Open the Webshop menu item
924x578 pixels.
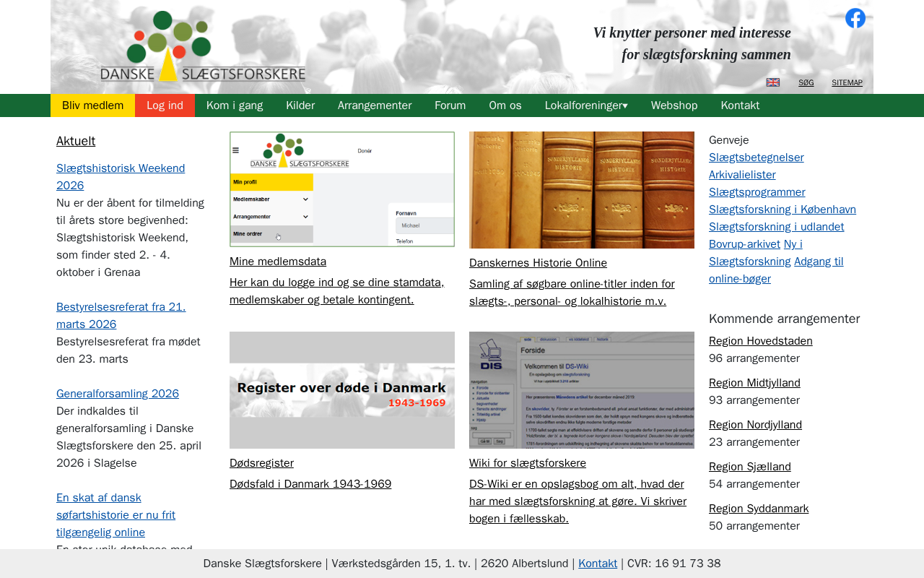[x=674, y=105]
